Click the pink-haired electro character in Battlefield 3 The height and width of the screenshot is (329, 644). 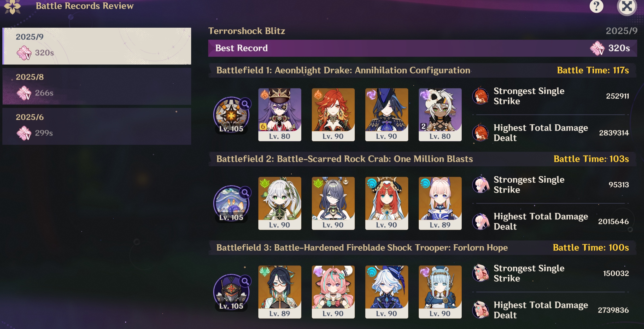click(333, 292)
